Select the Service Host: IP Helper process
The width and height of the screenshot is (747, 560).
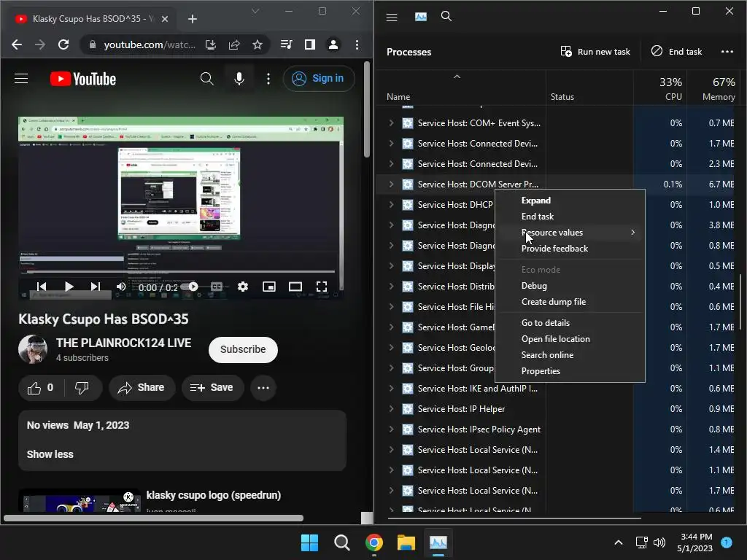point(461,409)
